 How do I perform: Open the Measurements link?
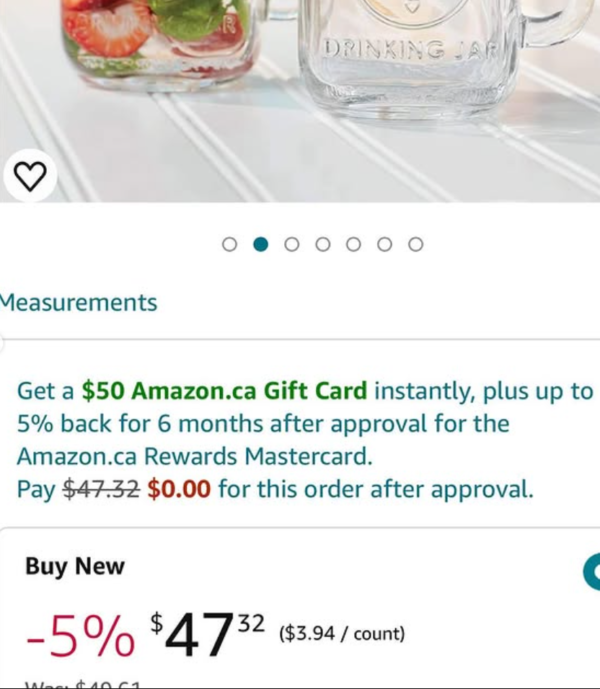click(x=79, y=303)
